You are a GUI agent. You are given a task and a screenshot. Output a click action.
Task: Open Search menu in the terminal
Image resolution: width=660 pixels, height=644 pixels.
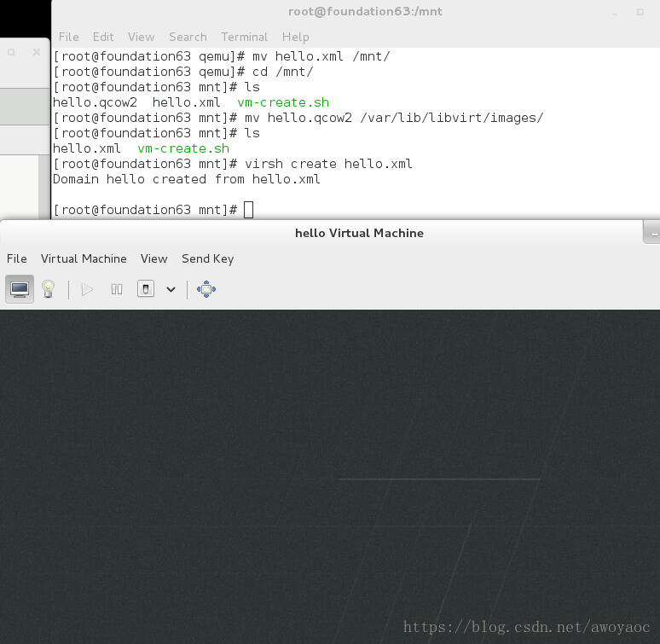point(188,37)
